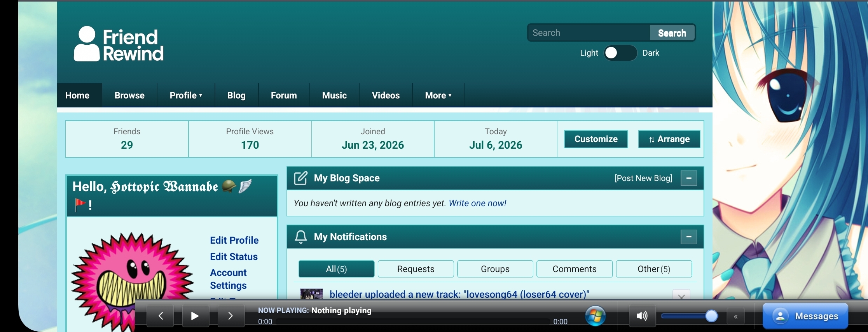The width and height of the screenshot is (868, 332).
Task: Open the Profile dropdown menu
Action: coord(186,95)
